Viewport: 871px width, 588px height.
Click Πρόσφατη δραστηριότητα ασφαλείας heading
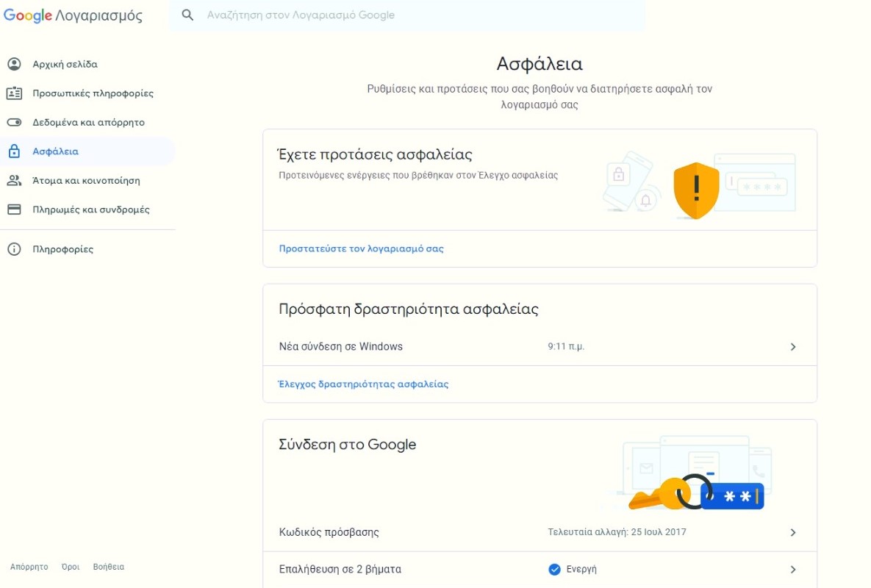(409, 309)
